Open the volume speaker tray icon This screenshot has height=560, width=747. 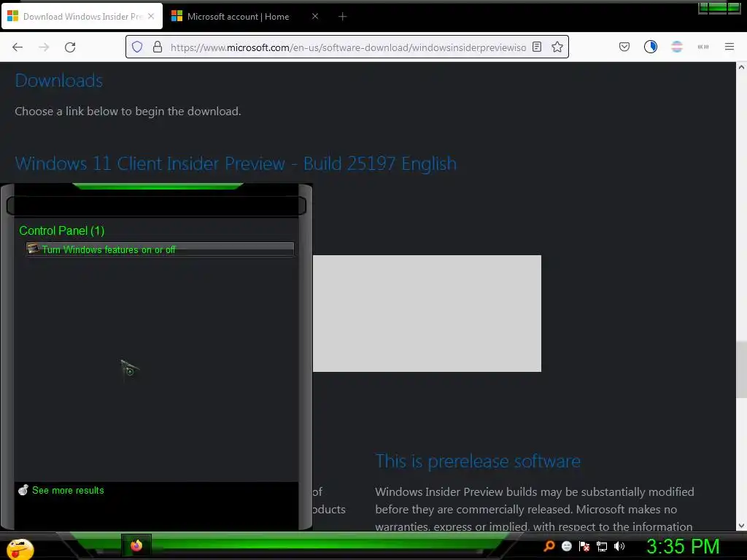(x=619, y=546)
